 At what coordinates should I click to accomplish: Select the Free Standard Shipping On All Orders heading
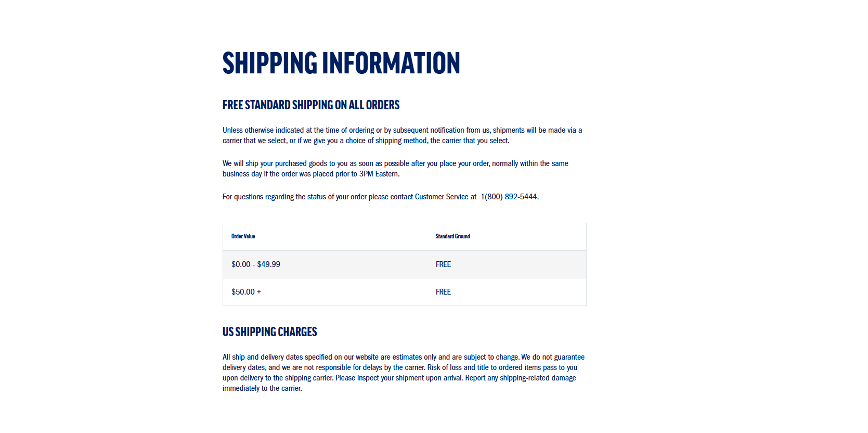click(x=311, y=105)
